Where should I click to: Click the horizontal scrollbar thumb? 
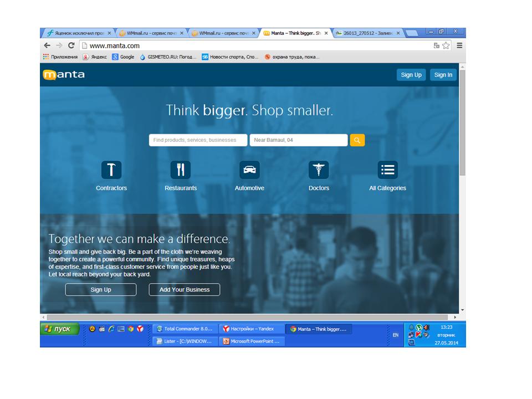point(248,317)
